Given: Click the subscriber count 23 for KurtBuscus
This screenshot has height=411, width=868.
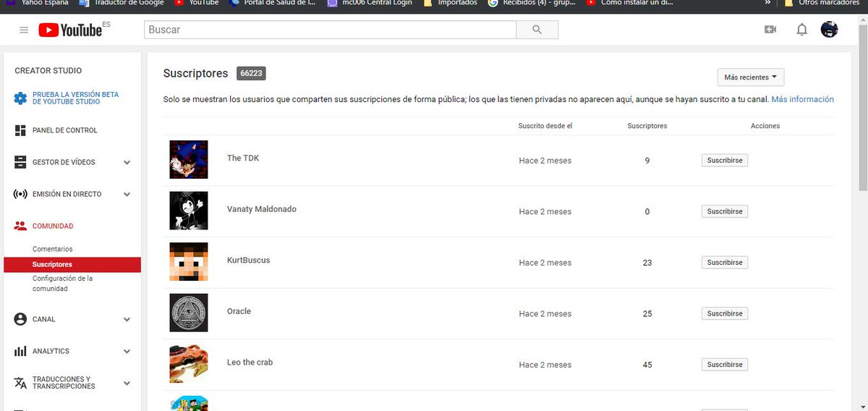Looking at the screenshot, I should tap(647, 263).
